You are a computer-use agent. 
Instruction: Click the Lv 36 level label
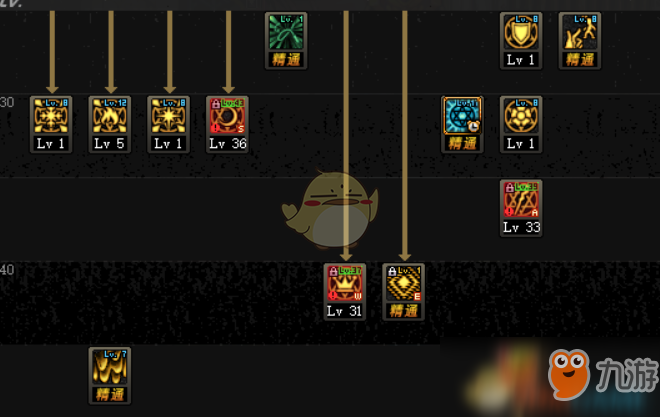pos(227,143)
